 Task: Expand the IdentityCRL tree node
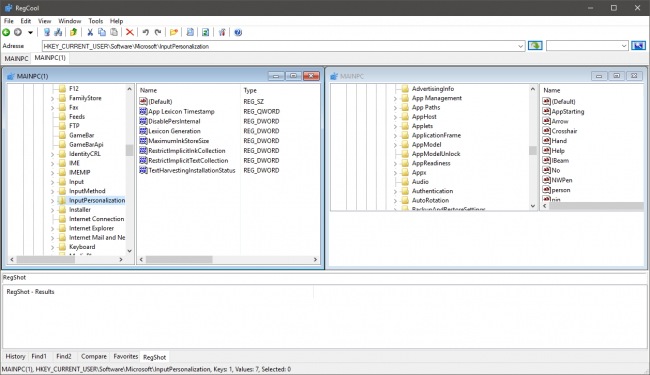[52, 154]
